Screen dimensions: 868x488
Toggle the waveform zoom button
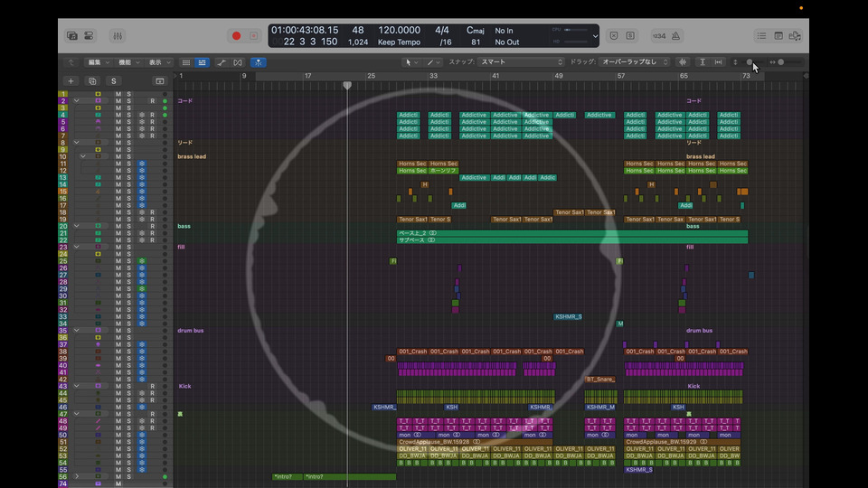(x=683, y=62)
